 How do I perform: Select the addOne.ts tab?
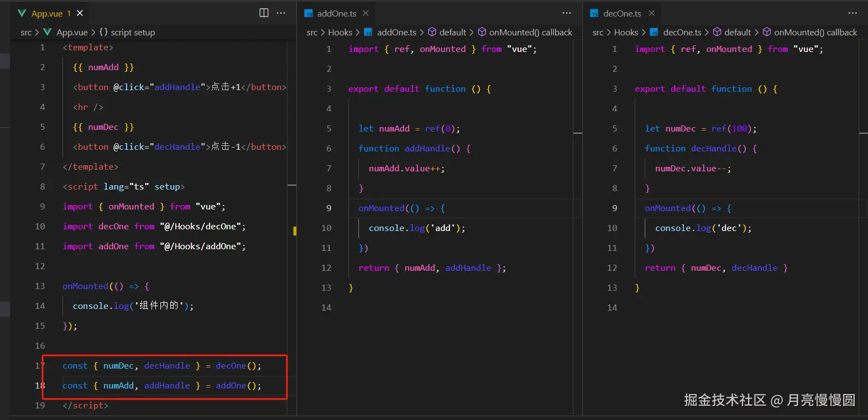point(337,13)
